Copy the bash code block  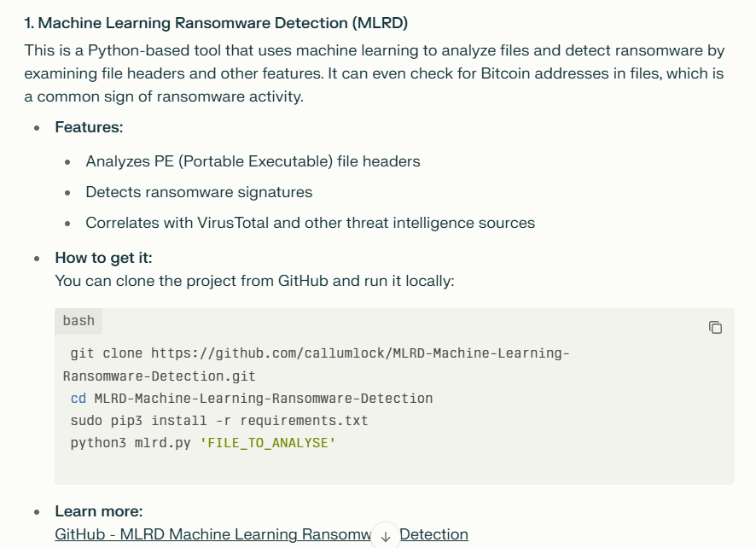(715, 328)
